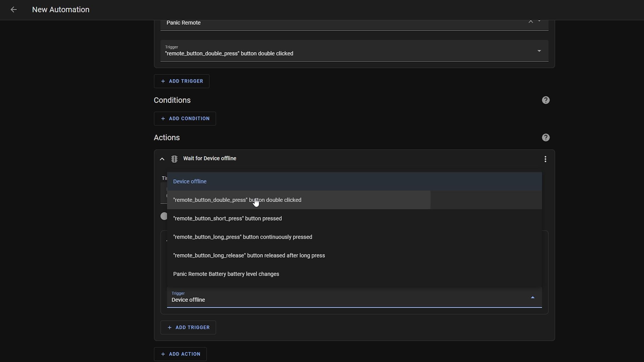644x362 pixels.
Task: Click the automation help icon in Actions
Action: click(546, 137)
